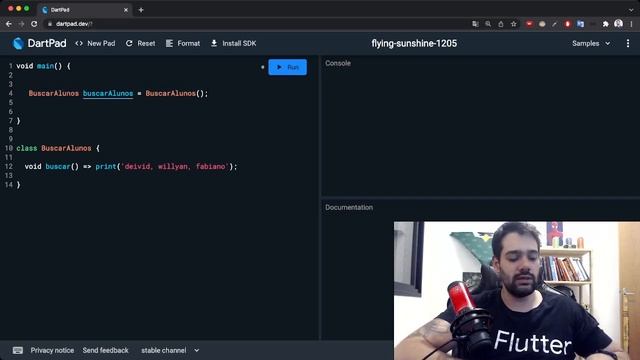Open the browser profile avatar
The height and width of the screenshot is (360, 640).
click(618, 24)
